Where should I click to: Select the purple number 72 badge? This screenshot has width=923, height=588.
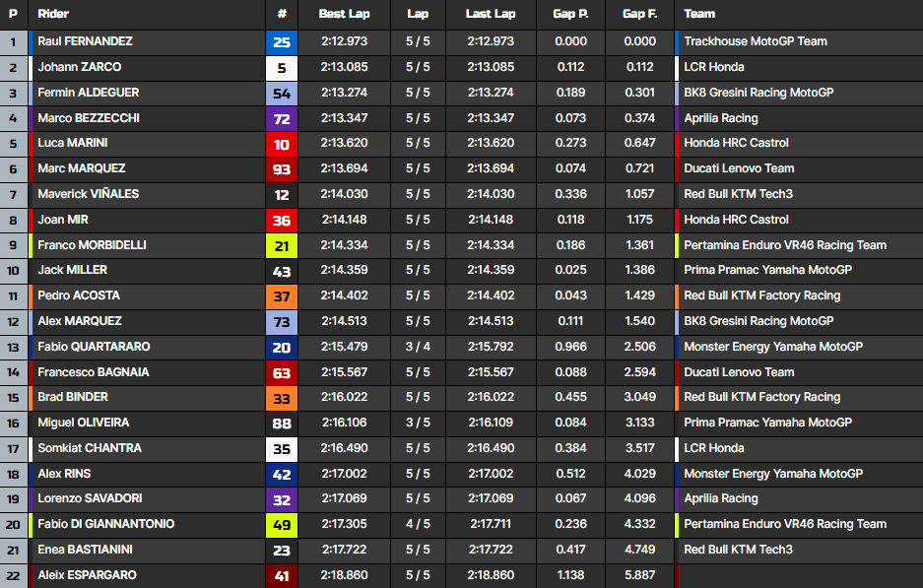[x=282, y=118]
